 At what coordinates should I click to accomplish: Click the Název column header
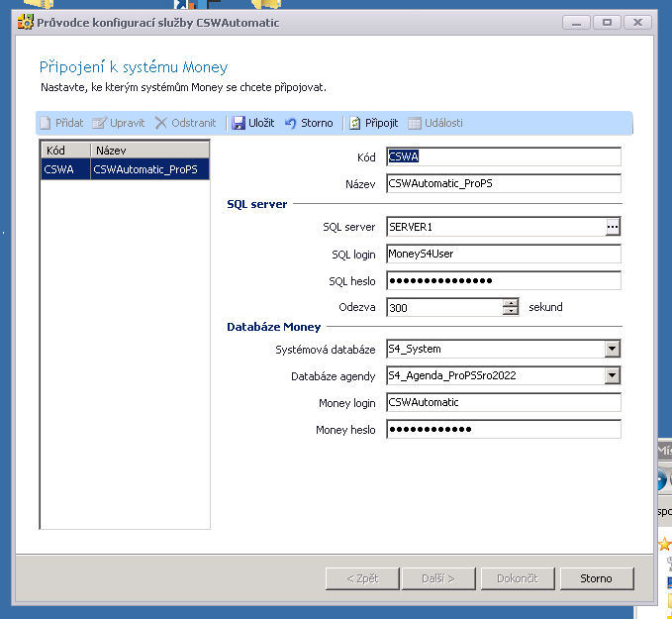click(x=148, y=150)
